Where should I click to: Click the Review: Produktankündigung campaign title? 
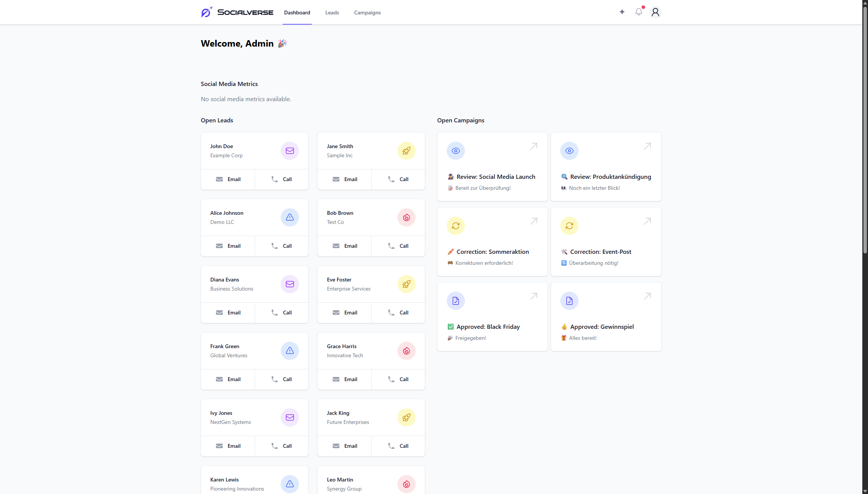click(x=610, y=177)
